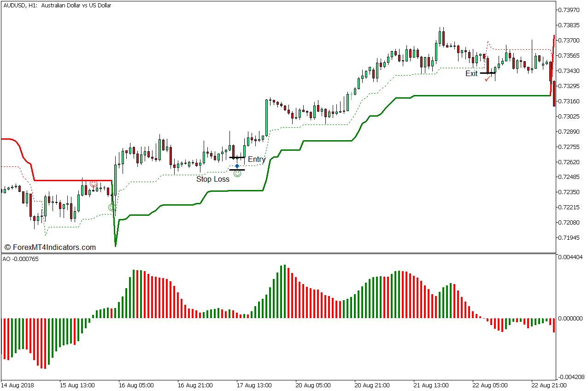This screenshot has width=588, height=391.
Task: Click the Exit trade label
Action: (471, 73)
